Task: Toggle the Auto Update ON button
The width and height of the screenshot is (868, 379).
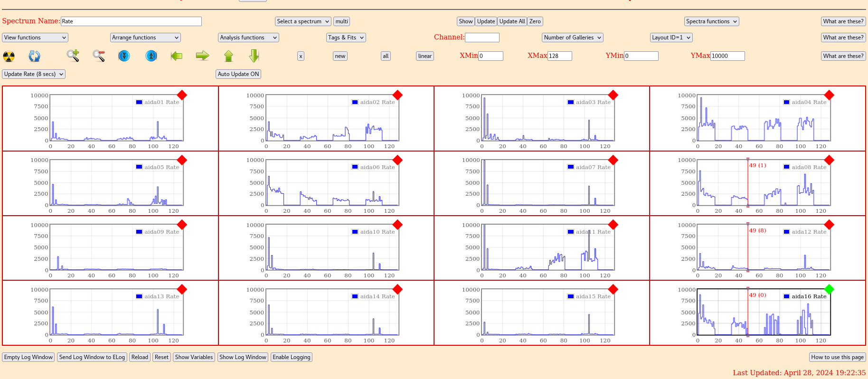Action: coord(238,74)
